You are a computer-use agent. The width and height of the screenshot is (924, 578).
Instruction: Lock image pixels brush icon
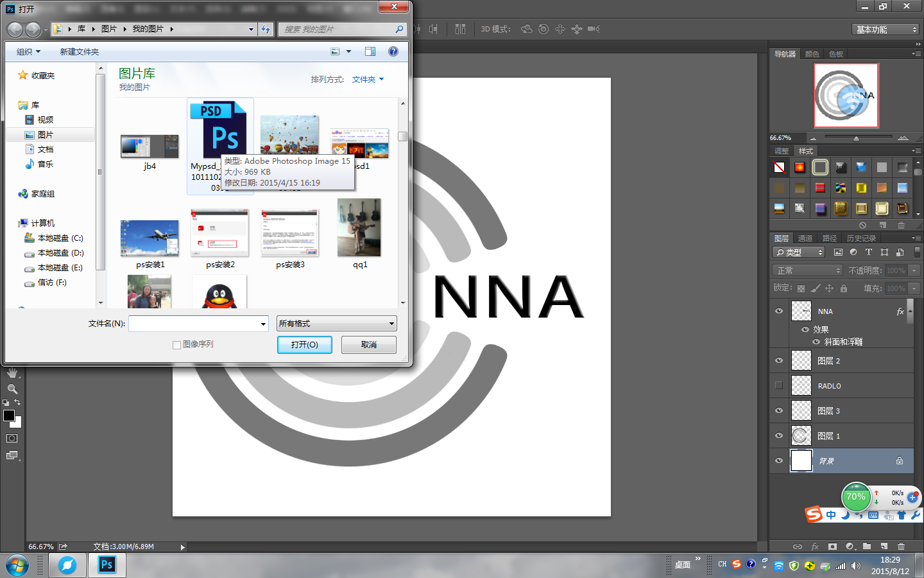[815, 288]
